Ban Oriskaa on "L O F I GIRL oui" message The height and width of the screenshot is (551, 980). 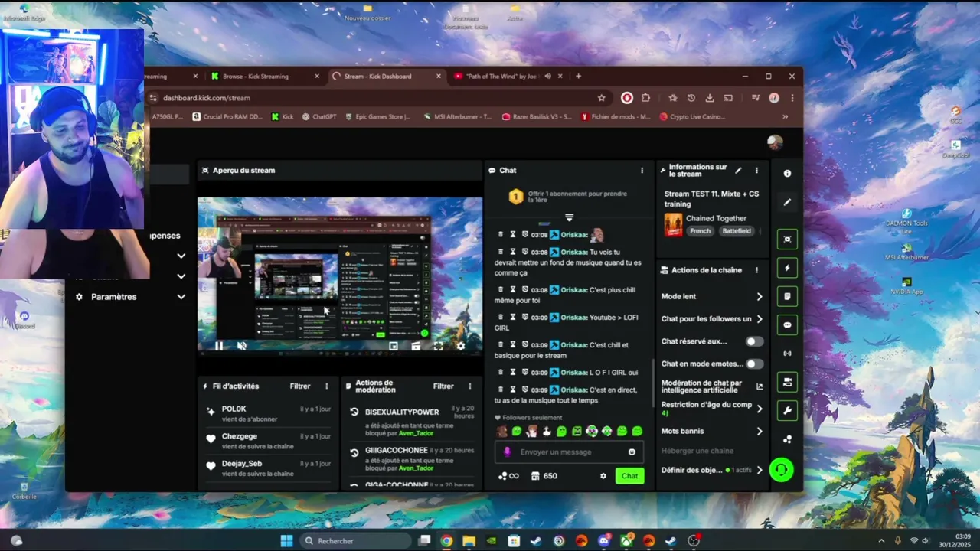[x=525, y=372]
